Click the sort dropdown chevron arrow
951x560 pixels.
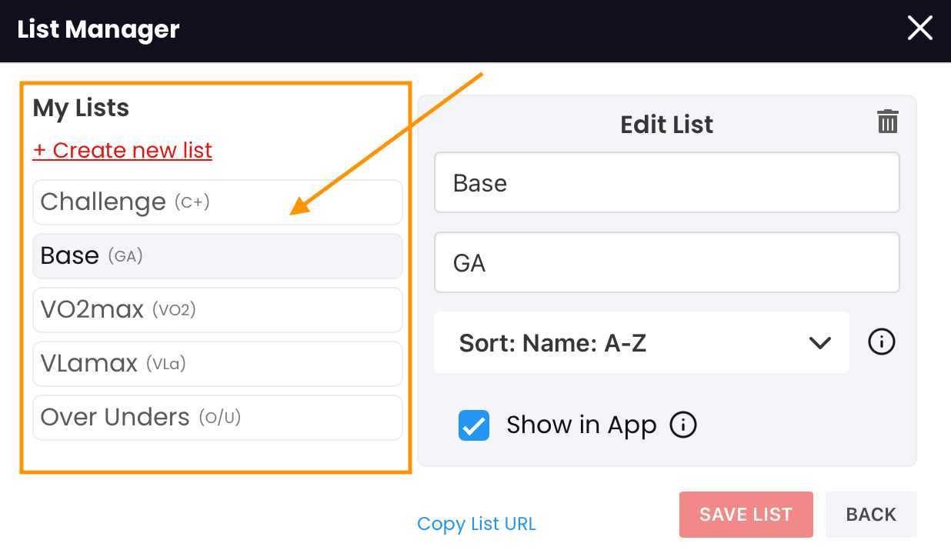click(x=820, y=343)
